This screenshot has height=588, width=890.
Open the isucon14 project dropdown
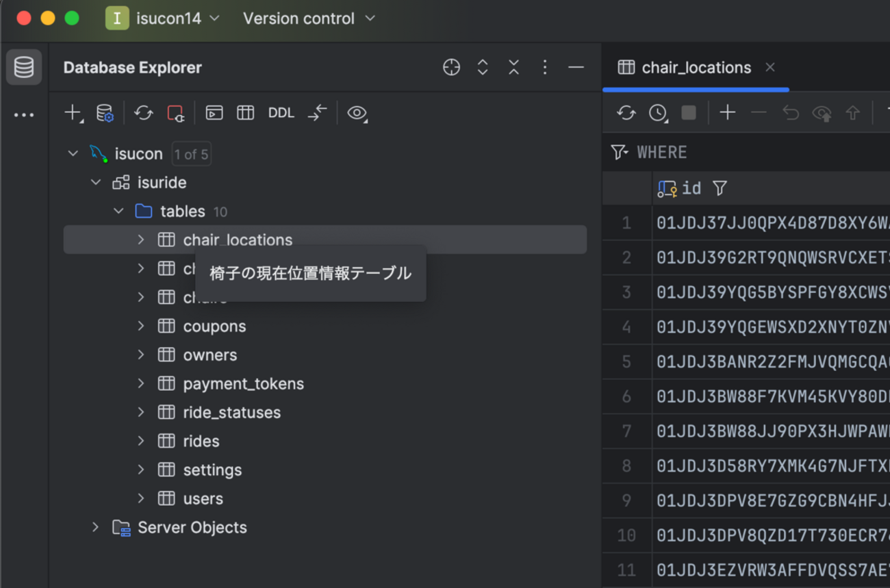tap(163, 18)
